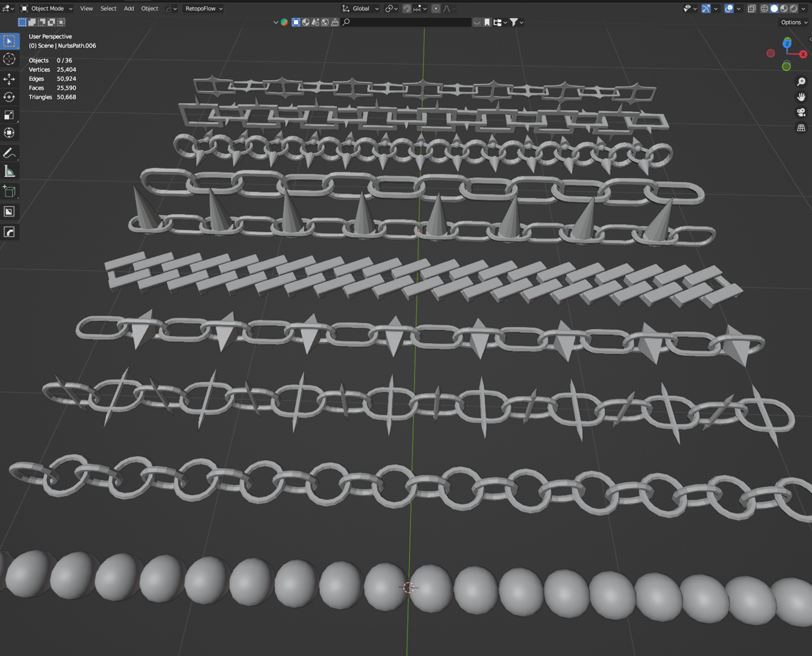
Task: Select the Transform tool
Action: [x=9, y=133]
